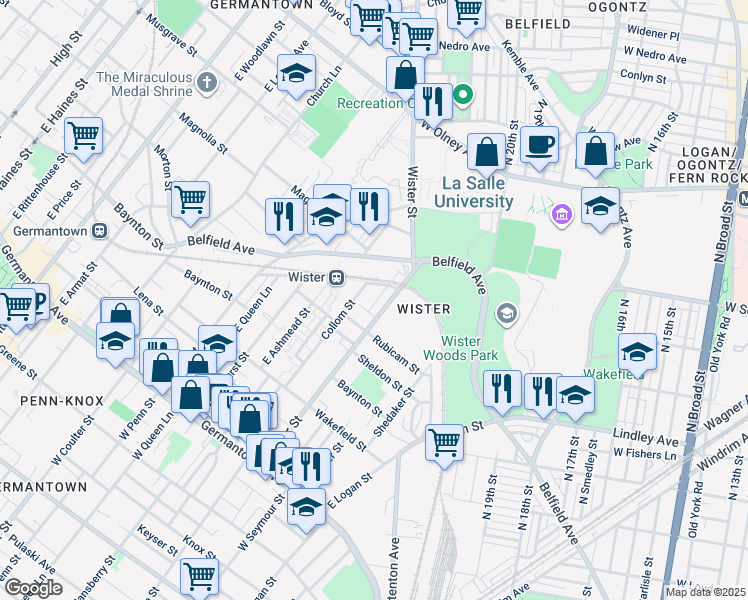Open the school marker near Lena St
This screenshot has height=600, width=748.
point(115,343)
